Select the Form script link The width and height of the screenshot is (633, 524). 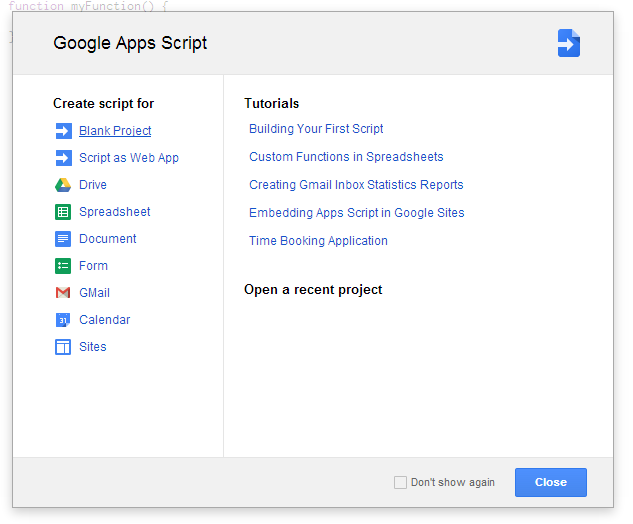93,266
